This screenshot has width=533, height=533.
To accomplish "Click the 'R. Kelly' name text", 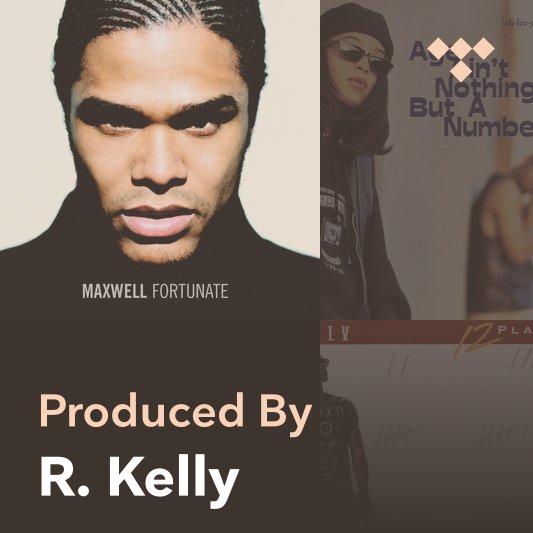I will [140, 479].
